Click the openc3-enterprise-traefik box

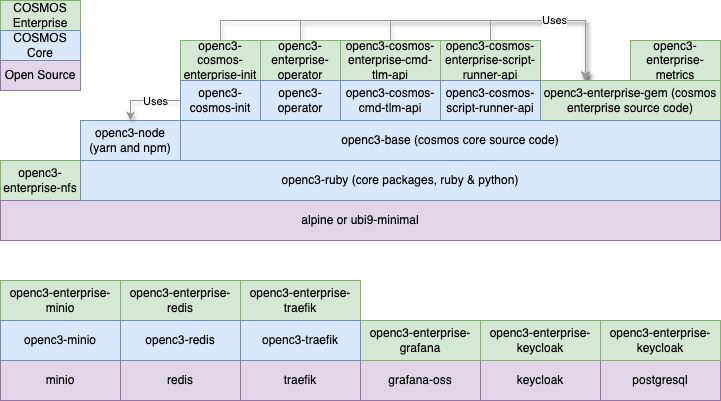[300, 300]
